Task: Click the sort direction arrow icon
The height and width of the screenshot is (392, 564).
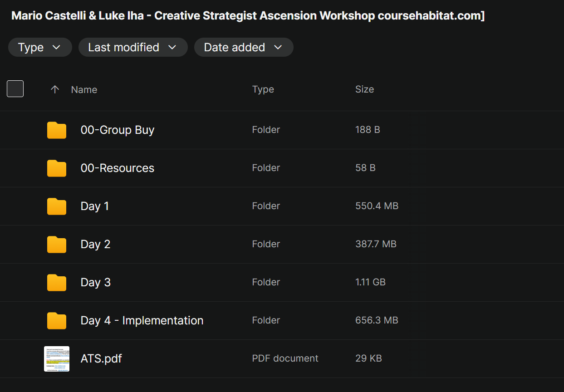Action: 55,89
